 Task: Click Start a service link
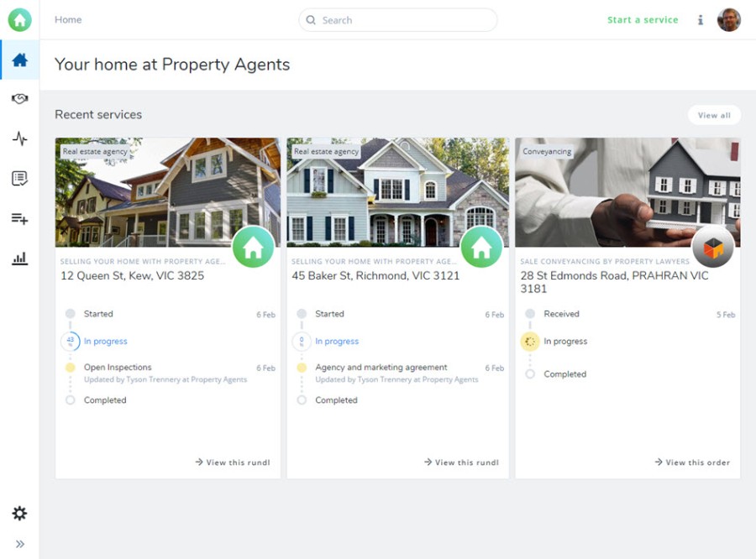[643, 20]
